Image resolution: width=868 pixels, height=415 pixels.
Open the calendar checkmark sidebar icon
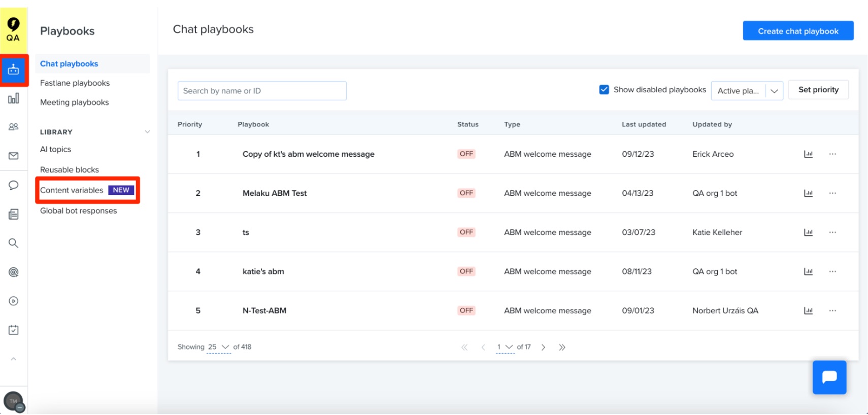(14, 330)
